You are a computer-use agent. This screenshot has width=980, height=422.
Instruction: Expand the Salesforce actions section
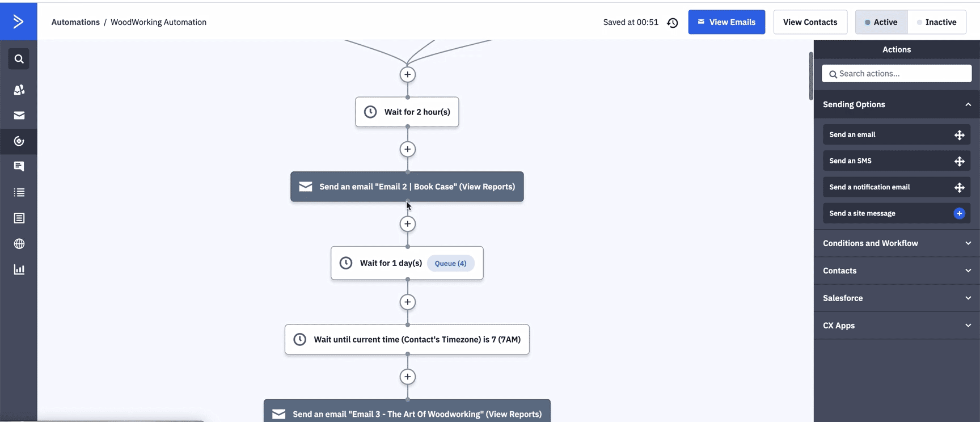pos(896,298)
